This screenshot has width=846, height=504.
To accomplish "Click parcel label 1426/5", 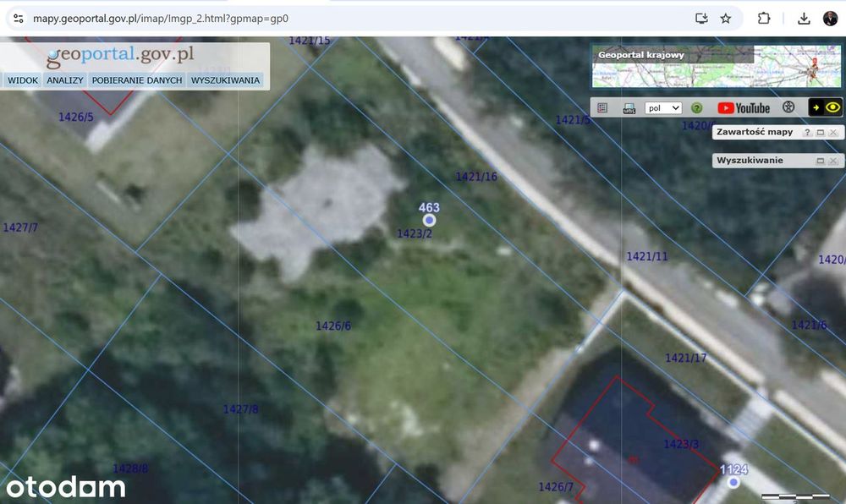I will 75,117.
